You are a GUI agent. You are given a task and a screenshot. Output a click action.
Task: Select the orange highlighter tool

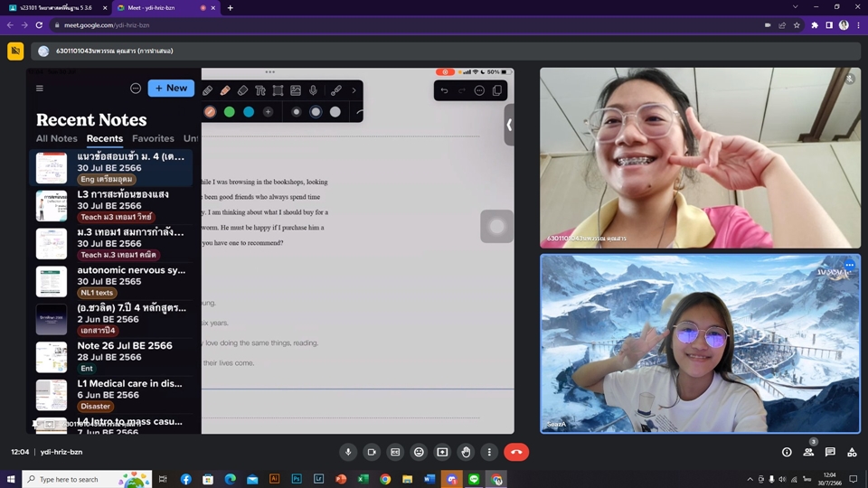click(x=225, y=90)
